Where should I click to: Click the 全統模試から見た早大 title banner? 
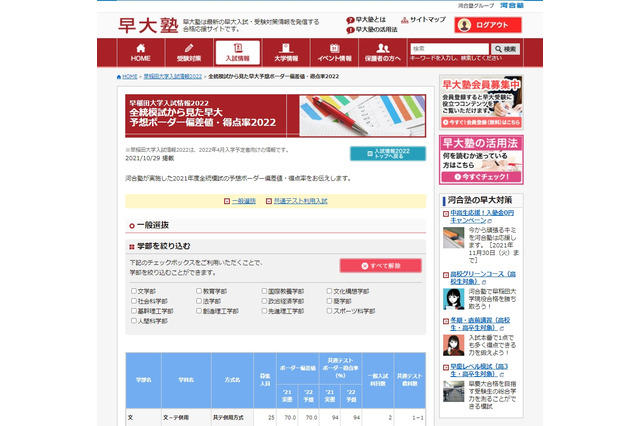[276, 116]
